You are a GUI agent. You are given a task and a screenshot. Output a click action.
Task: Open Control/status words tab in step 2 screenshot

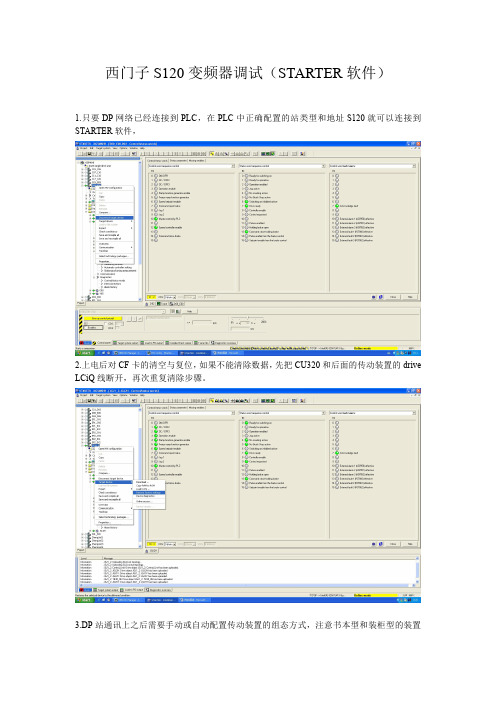coord(158,407)
